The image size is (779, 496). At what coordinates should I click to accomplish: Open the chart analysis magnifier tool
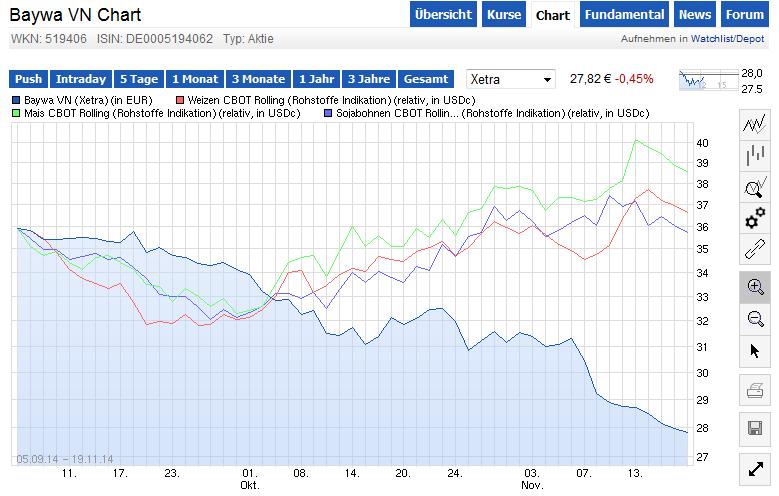[755, 187]
